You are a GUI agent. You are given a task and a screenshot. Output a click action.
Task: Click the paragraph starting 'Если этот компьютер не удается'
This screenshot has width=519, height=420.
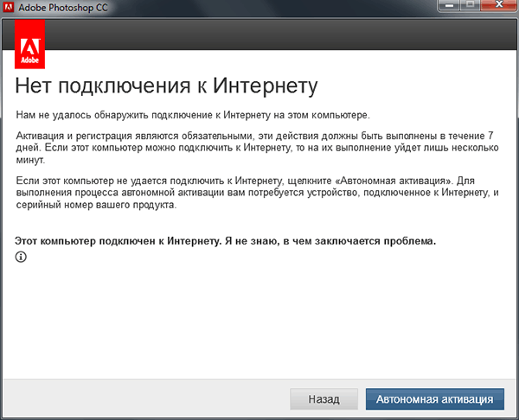coord(257,193)
